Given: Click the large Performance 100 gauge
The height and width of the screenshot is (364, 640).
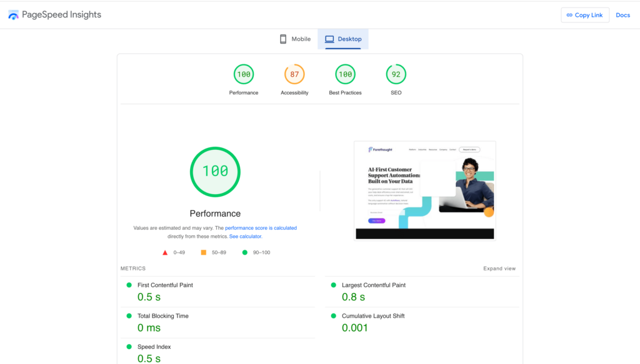Looking at the screenshot, I should [215, 172].
